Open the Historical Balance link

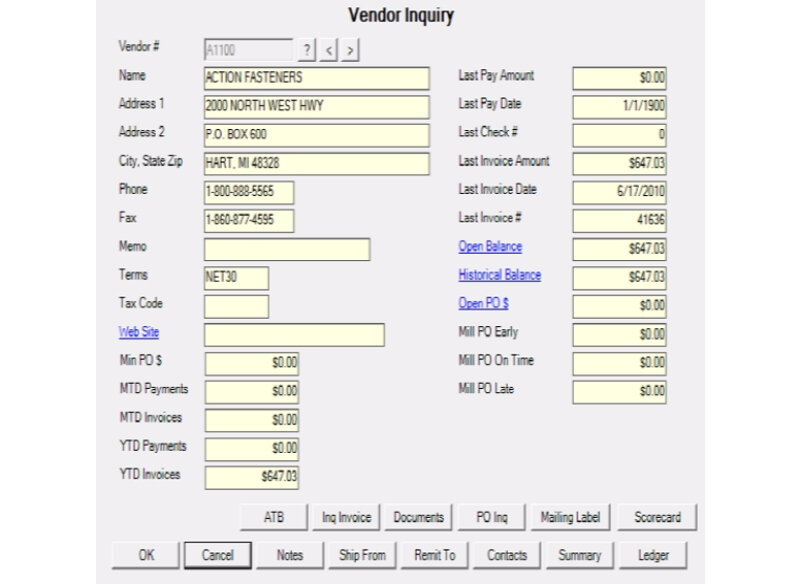tap(499, 275)
